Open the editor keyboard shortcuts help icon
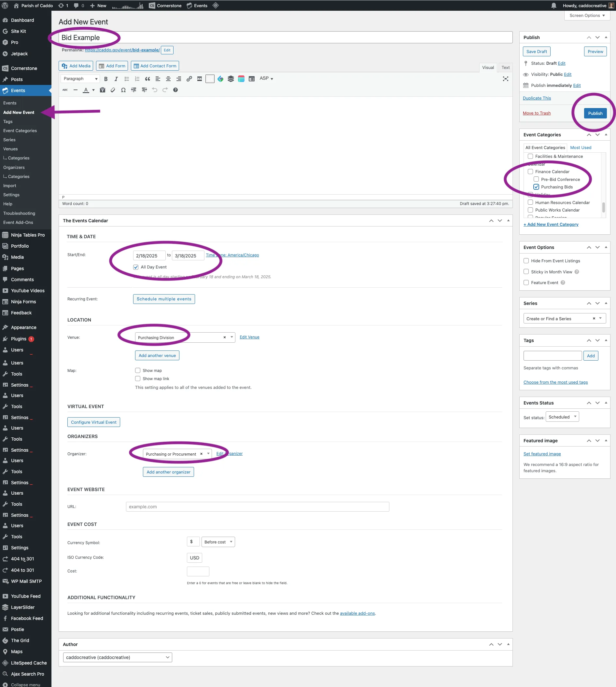This screenshot has width=616, height=687. tap(175, 90)
